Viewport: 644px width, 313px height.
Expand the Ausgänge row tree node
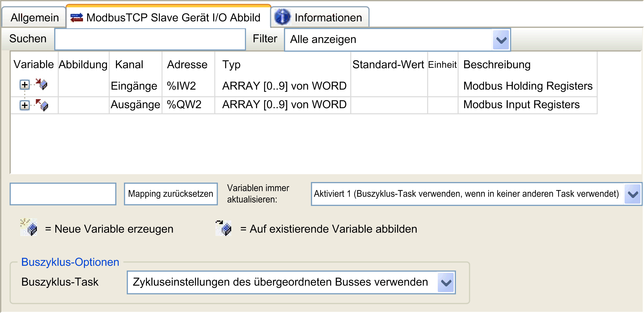pos(24,105)
